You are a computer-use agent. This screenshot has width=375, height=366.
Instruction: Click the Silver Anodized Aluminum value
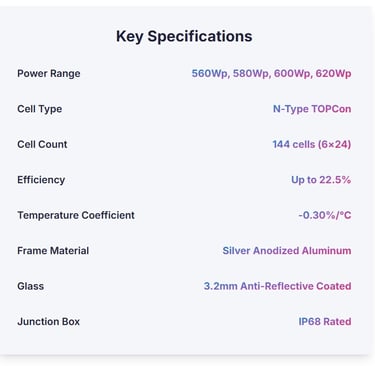point(287,251)
